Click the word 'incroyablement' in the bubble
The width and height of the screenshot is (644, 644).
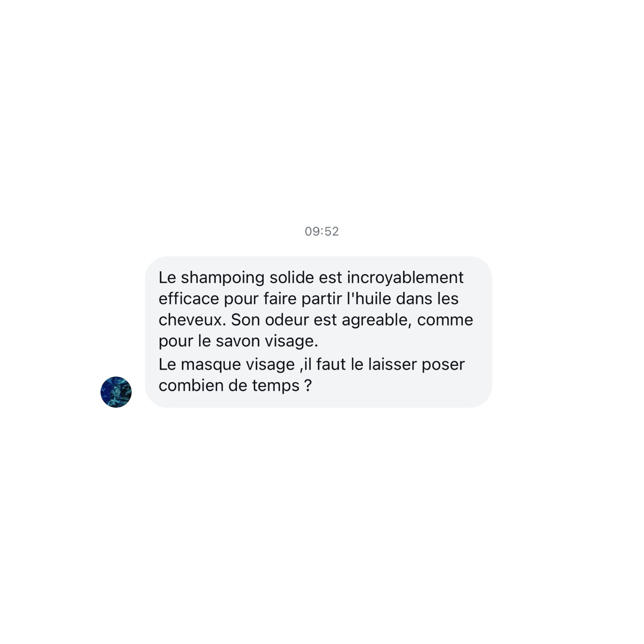pos(405,278)
